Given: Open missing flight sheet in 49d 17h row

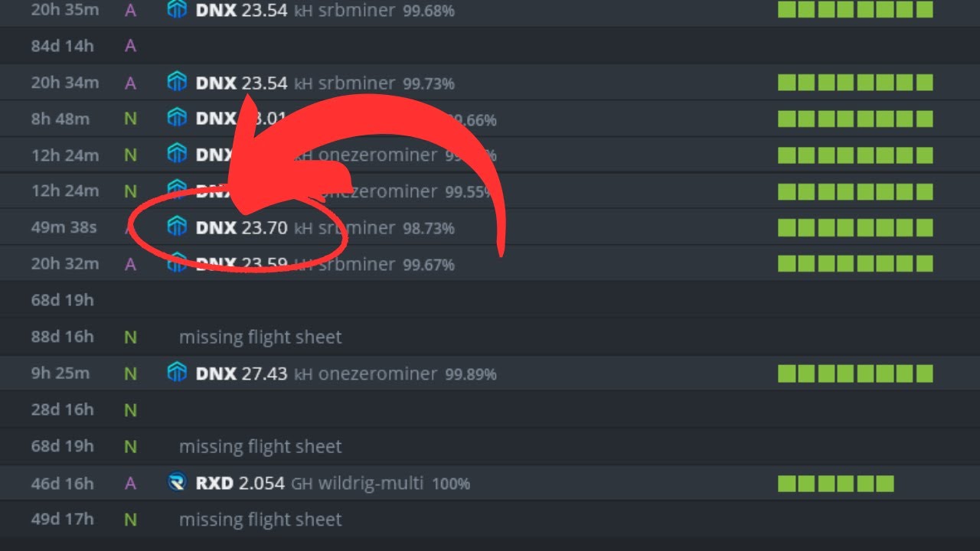Looking at the screenshot, I should click(x=260, y=520).
